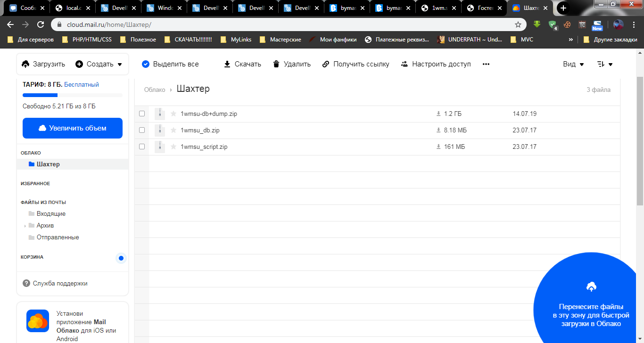The image size is (644, 343).
Task: Click the Download (Скачать) toolbar icon
Action: [227, 64]
